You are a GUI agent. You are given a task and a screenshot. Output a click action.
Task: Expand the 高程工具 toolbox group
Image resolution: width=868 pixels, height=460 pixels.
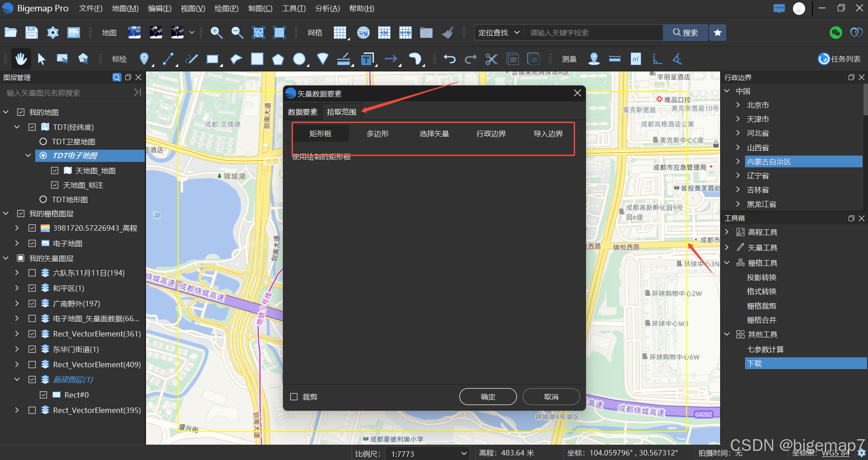[727, 232]
